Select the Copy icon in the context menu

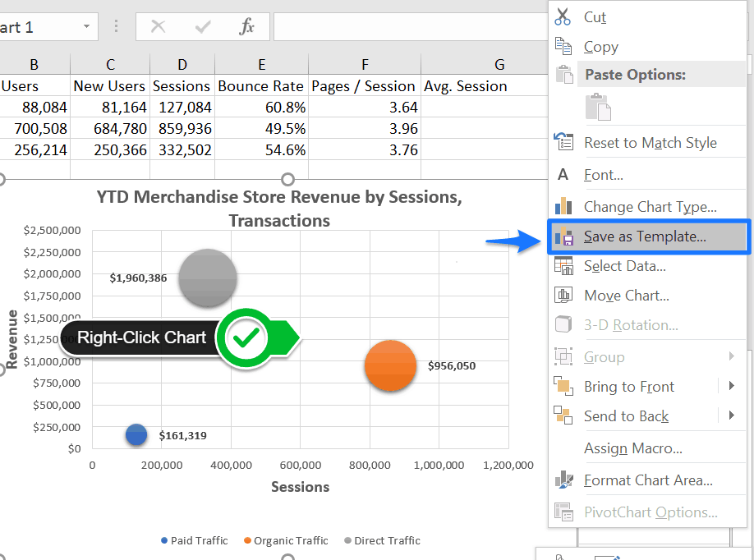(563, 46)
